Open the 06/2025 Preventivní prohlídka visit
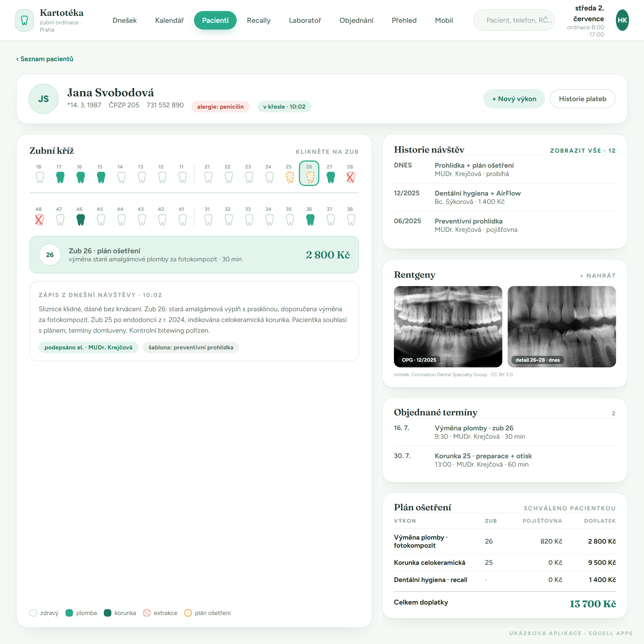Viewport: 644px width, 644px height. 505,225
